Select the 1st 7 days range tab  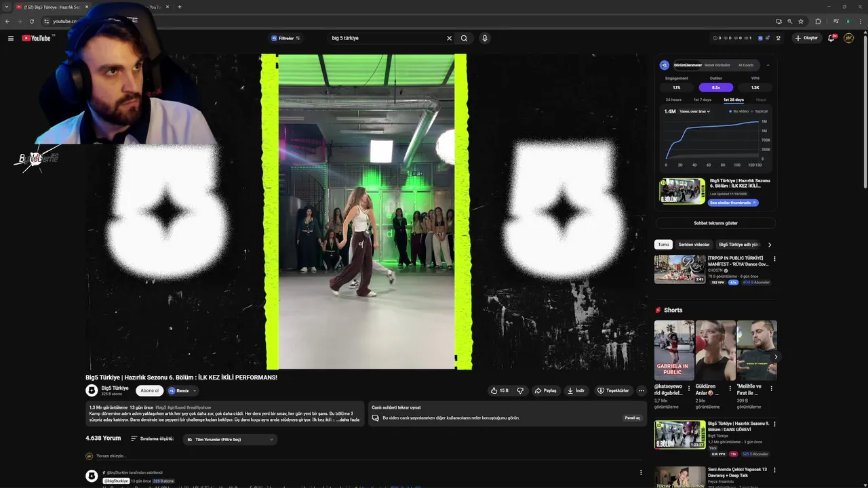coord(703,100)
